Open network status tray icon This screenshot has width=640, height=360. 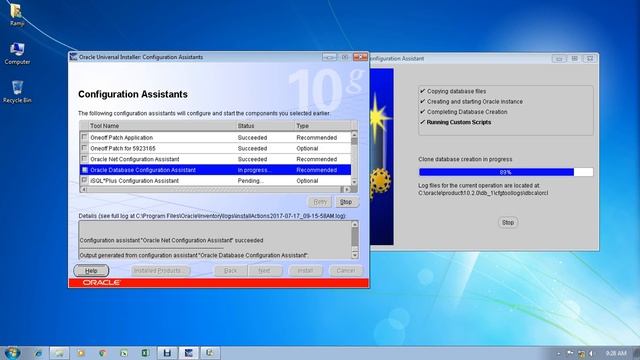point(581,353)
